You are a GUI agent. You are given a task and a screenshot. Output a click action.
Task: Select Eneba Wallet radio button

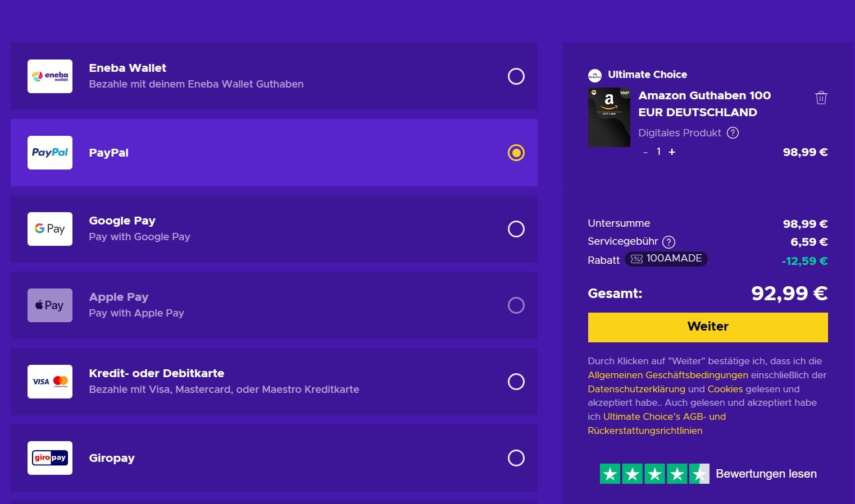click(516, 76)
